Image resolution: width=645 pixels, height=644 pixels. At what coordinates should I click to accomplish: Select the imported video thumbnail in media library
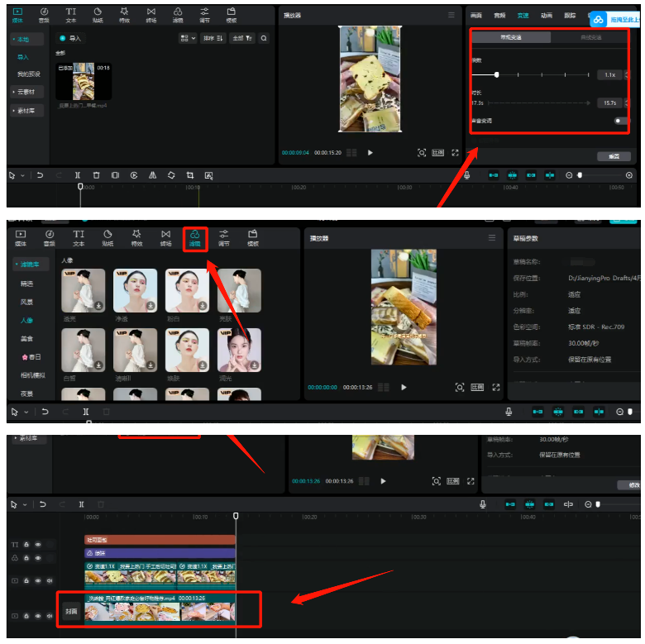point(83,82)
